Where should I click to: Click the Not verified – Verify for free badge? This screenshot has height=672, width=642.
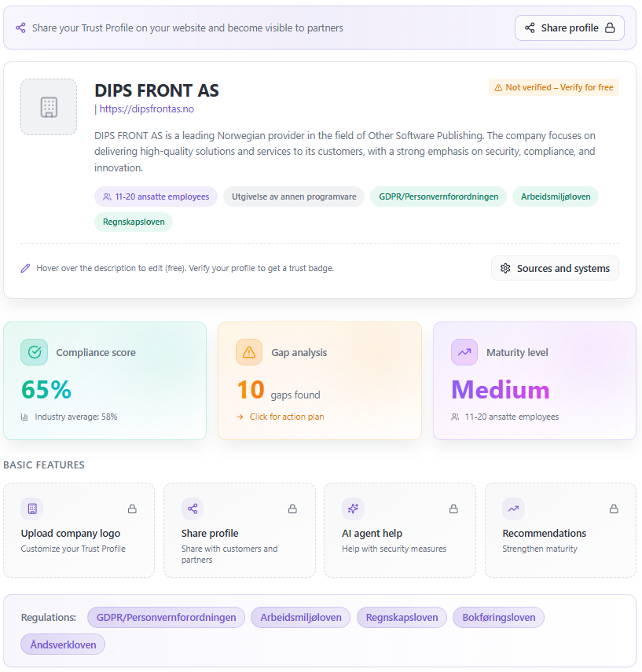click(554, 87)
